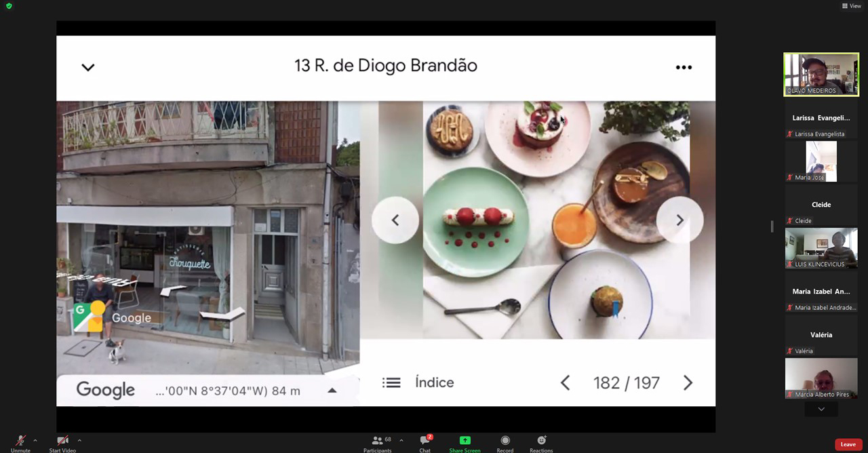
Task: Expand participants options caret
Action: (401, 440)
